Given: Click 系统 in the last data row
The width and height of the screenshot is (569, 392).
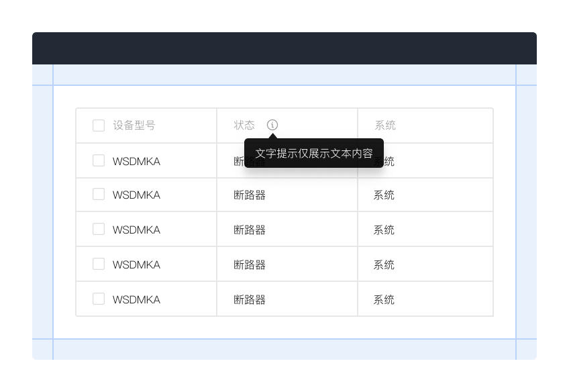Looking at the screenshot, I should [383, 299].
